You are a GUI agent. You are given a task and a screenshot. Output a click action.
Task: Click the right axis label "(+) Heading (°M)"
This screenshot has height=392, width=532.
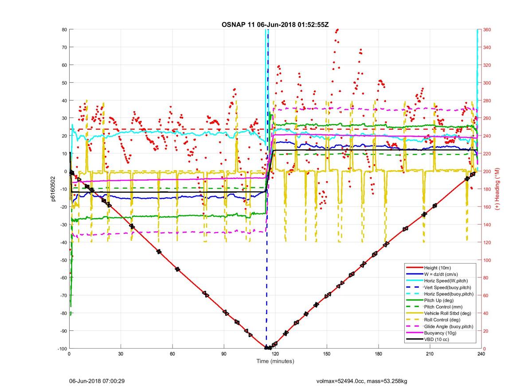click(497, 189)
